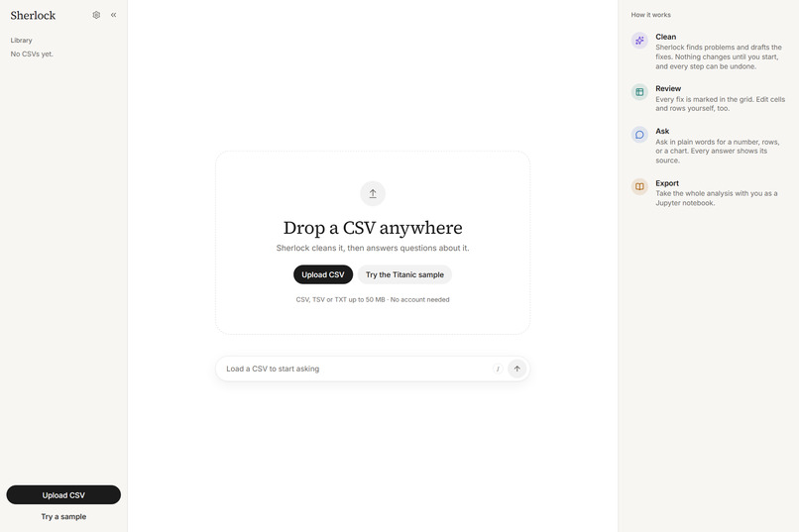
Task: Open settings via gear icon
Action: (96, 15)
